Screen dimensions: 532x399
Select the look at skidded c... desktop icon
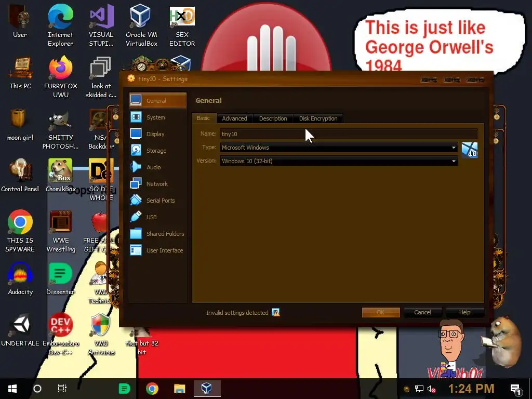tap(101, 77)
